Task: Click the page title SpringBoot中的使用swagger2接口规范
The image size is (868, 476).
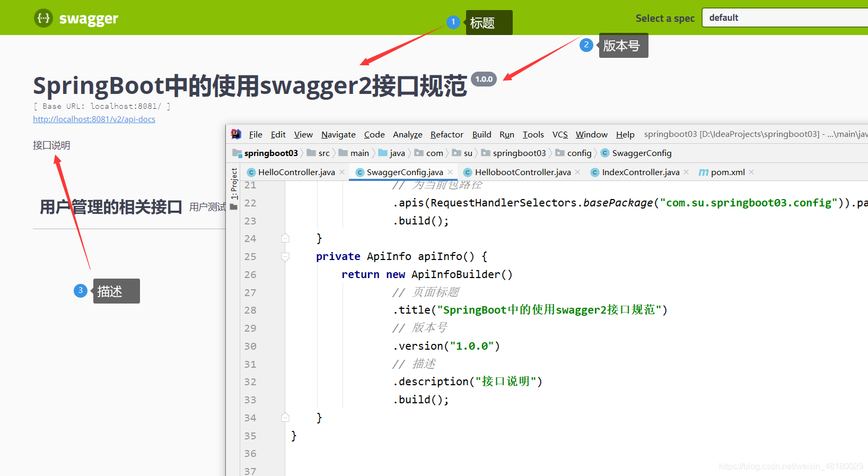Action: point(250,85)
